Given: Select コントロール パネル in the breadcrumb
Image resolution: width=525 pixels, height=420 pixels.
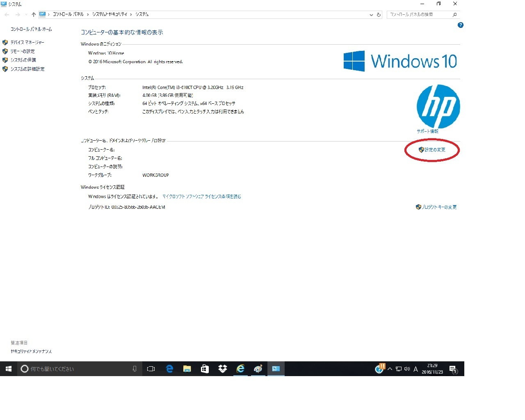Looking at the screenshot, I should tap(68, 14).
